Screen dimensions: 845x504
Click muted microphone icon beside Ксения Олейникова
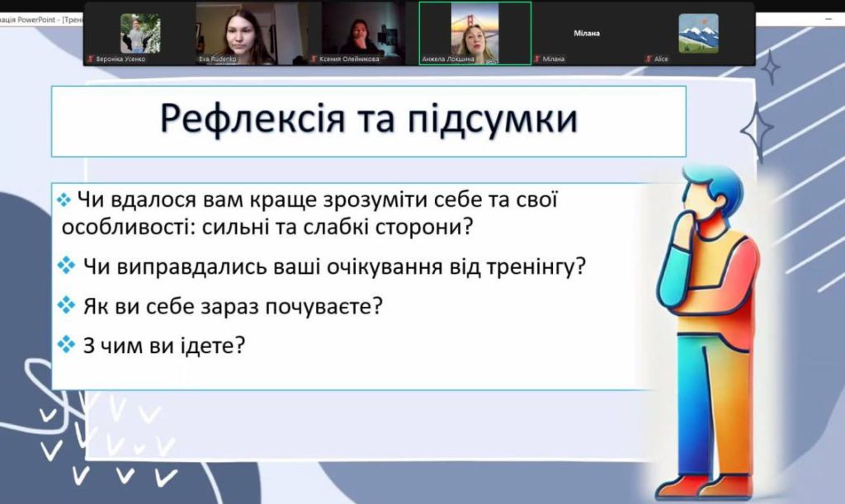[x=314, y=59]
